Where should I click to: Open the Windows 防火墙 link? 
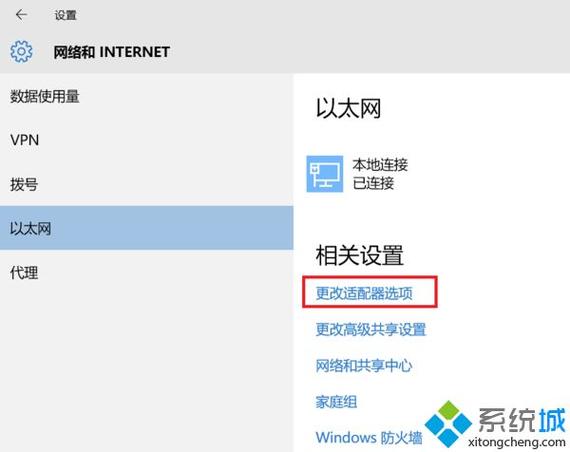coord(369,437)
